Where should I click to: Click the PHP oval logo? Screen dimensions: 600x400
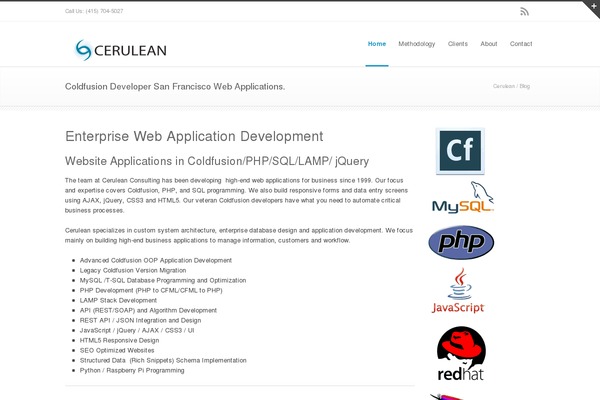(x=460, y=243)
